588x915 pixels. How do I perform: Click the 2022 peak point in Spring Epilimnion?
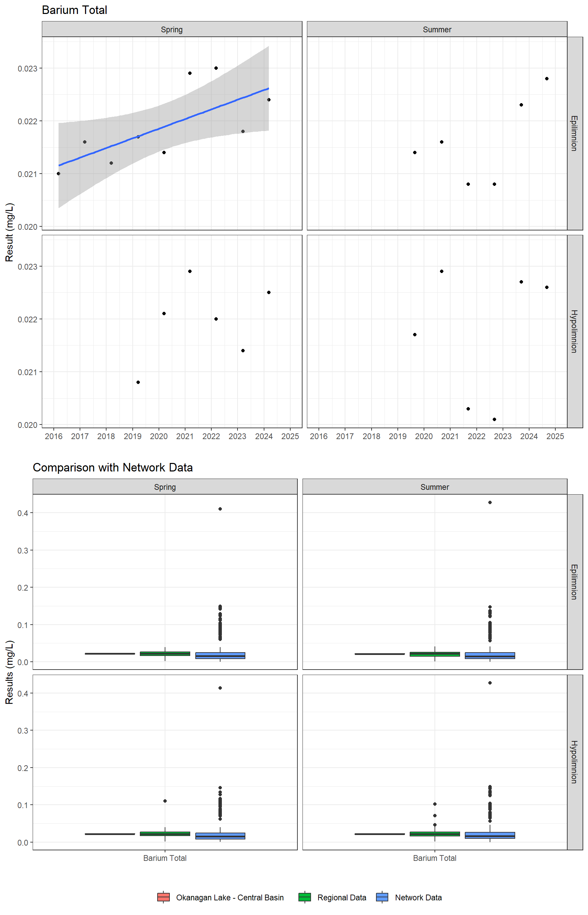click(x=216, y=68)
